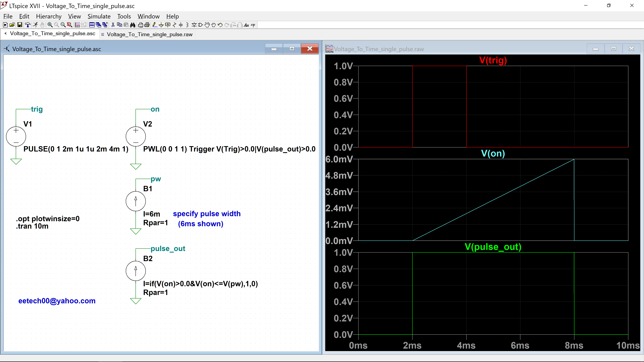644x362 pixels.
Task: Click the 10ms time axis label
Action: tap(628, 346)
